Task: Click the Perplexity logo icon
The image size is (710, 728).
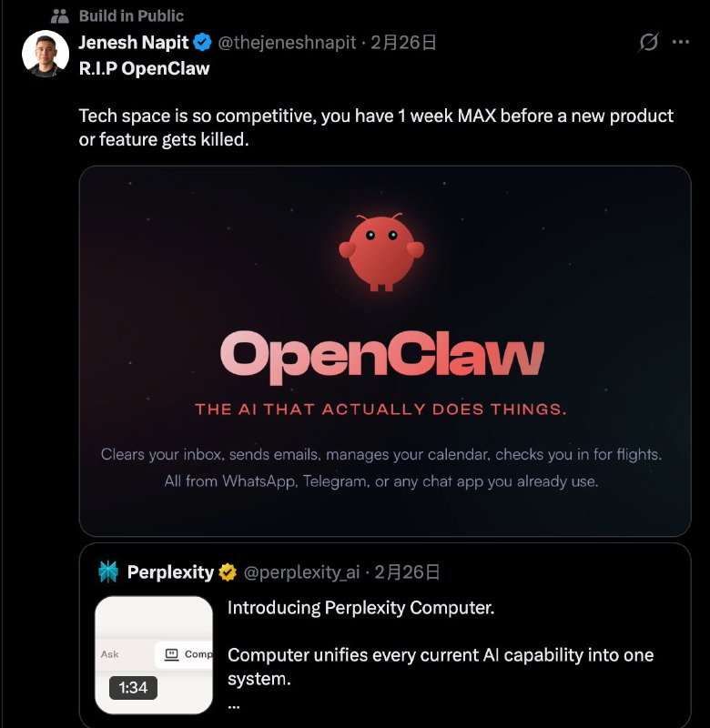Action: tap(109, 572)
